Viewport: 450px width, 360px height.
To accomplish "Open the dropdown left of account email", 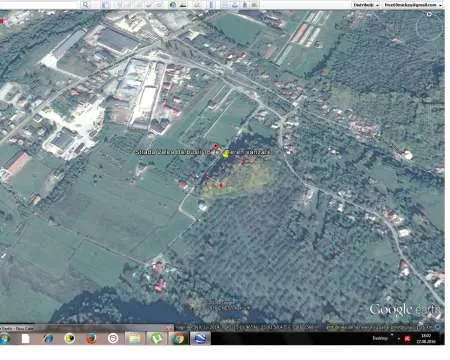I will 366,5.
